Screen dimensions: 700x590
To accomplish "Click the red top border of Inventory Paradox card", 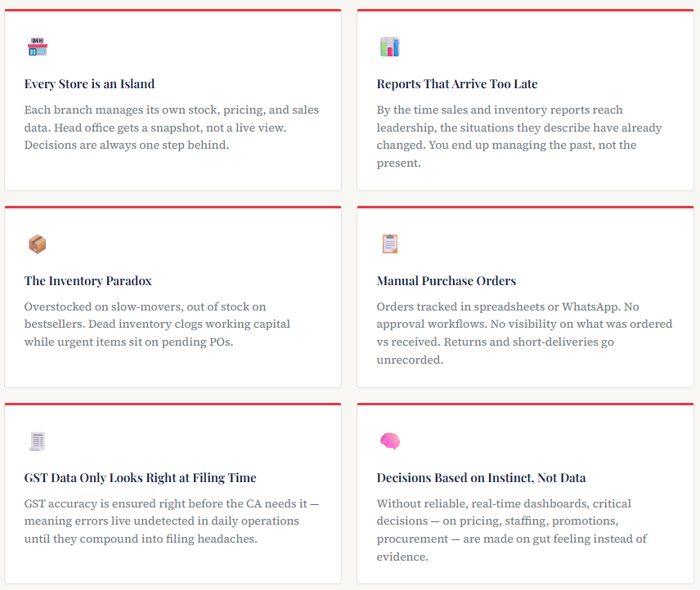I will click(173, 208).
